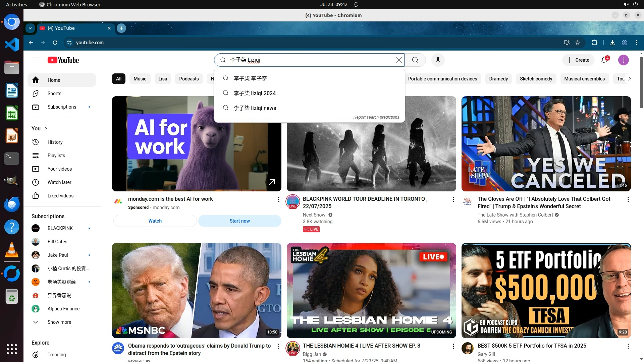Click the magnifier search button
Screen dimensions: 644x362
[415, 60]
